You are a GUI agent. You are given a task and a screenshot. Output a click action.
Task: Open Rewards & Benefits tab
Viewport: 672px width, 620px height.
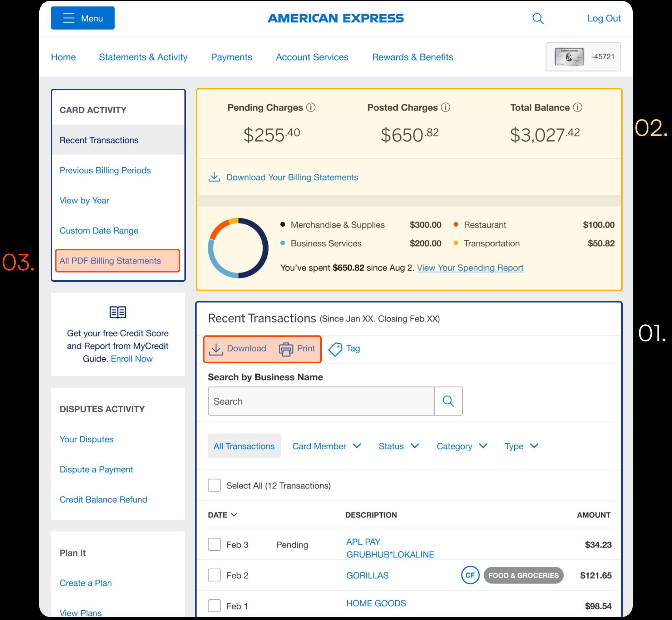tap(412, 57)
